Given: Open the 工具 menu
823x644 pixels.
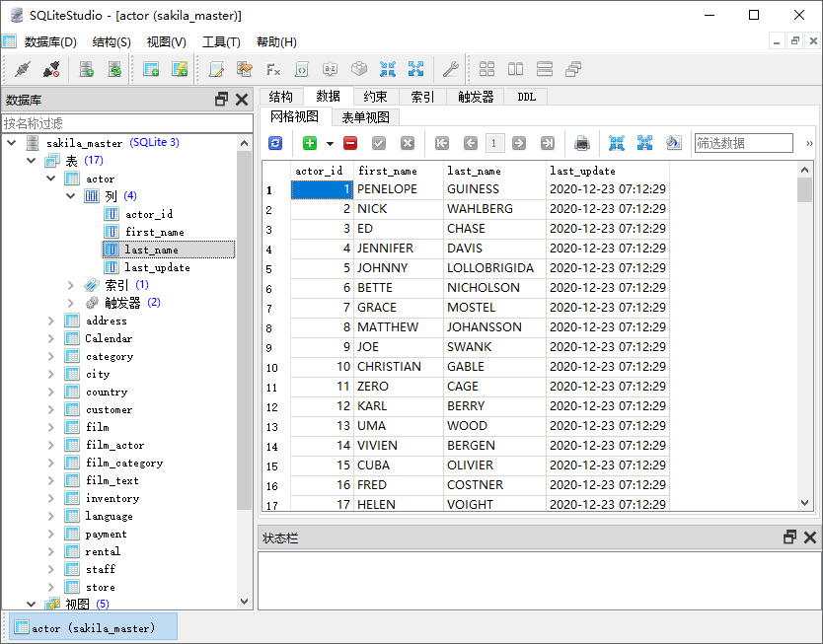Looking at the screenshot, I should click(x=220, y=41).
